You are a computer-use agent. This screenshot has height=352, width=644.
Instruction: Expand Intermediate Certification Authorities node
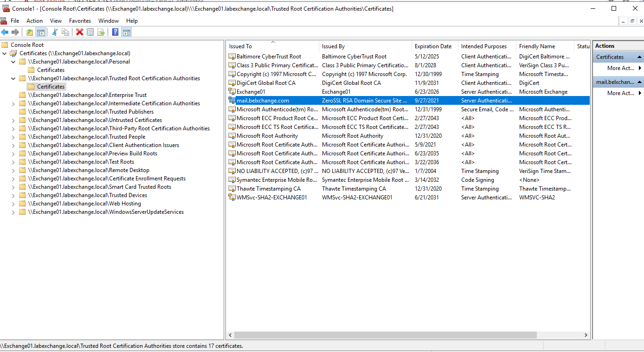[13, 103]
